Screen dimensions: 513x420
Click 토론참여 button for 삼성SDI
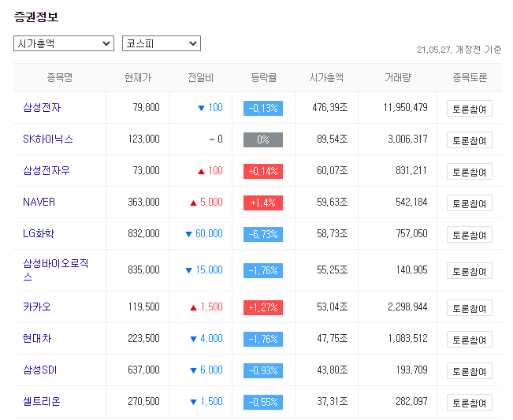click(x=470, y=371)
